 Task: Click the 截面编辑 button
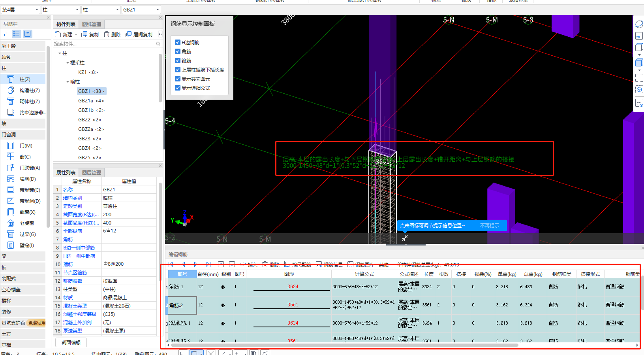(71, 342)
